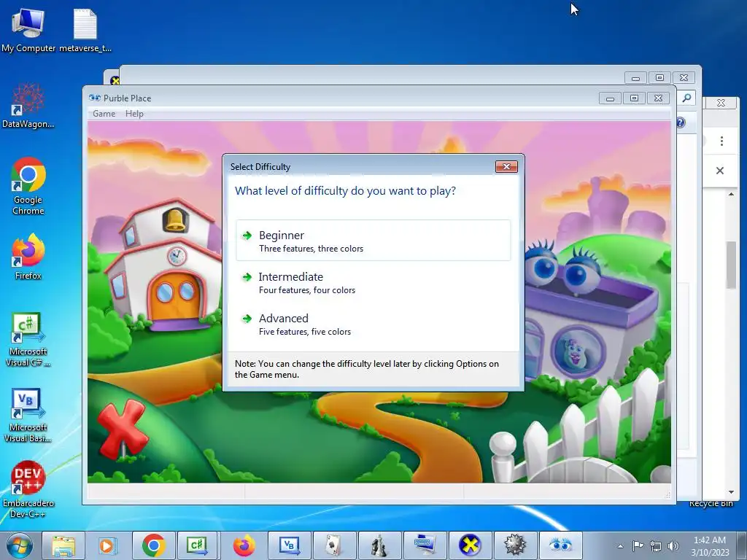Image resolution: width=747 pixels, height=560 pixels.
Task: Switch to the yellow X taskbar app
Action: point(470,545)
